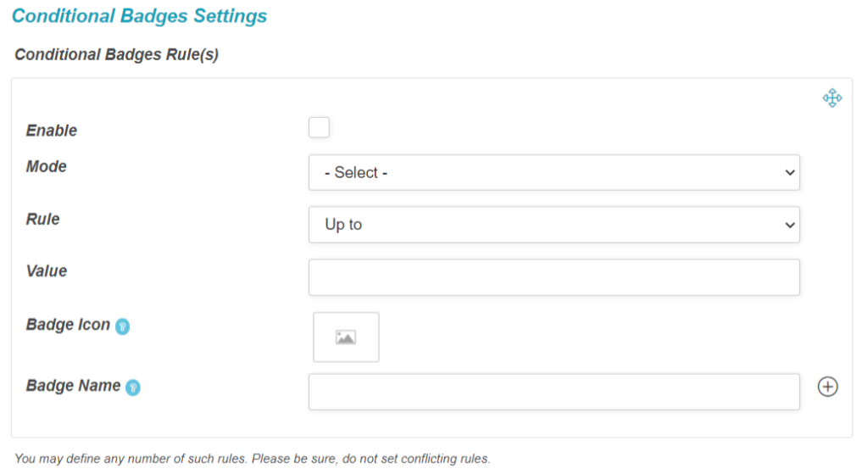The image size is (868, 474).
Task: Click the help icon next to Badge Name
Action: pos(133,388)
